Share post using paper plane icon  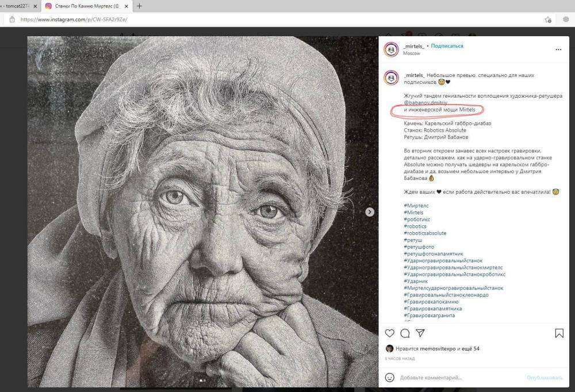point(420,333)
